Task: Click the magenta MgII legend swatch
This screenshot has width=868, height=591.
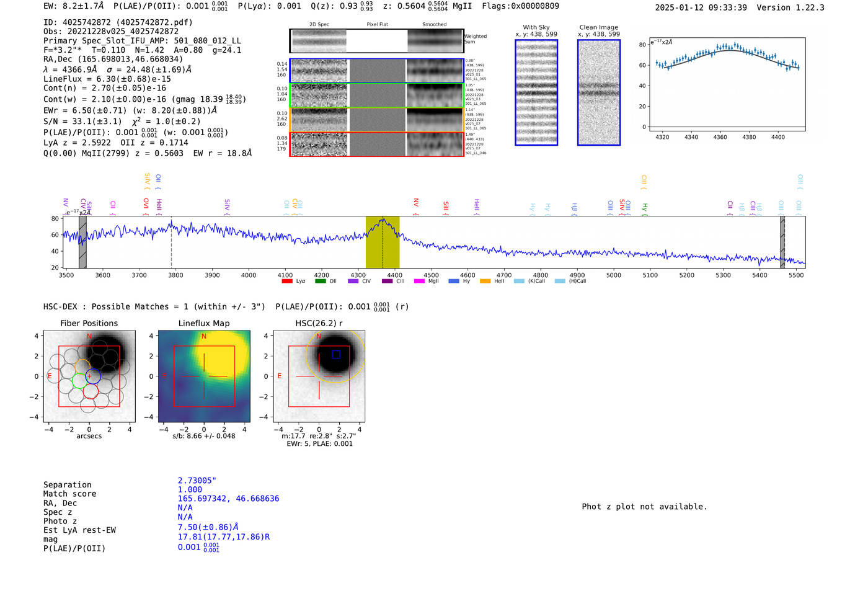Action: [x=420, y=282]
